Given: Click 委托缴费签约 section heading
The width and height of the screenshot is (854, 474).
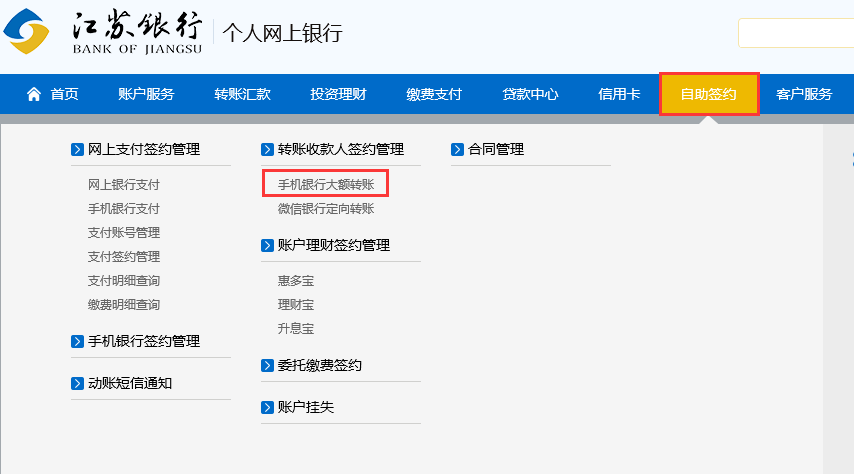Looking at the screenshot, I should 320,366.
